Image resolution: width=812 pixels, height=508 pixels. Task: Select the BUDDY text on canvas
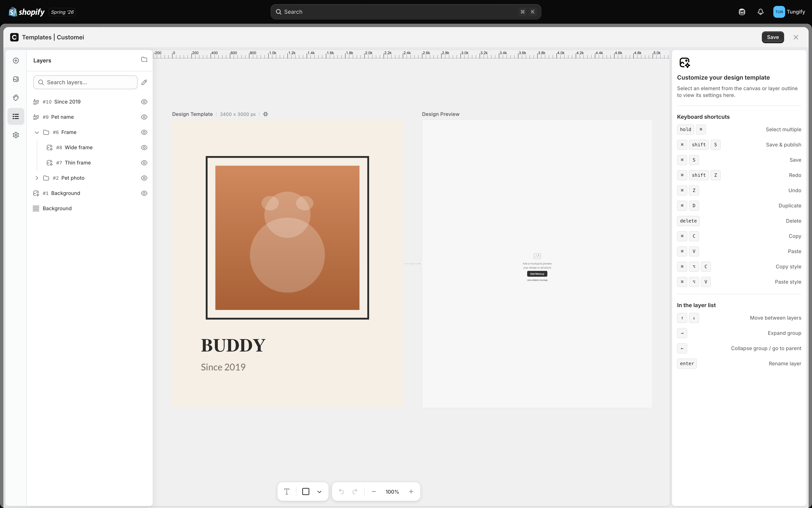click(x=233, y=346)
